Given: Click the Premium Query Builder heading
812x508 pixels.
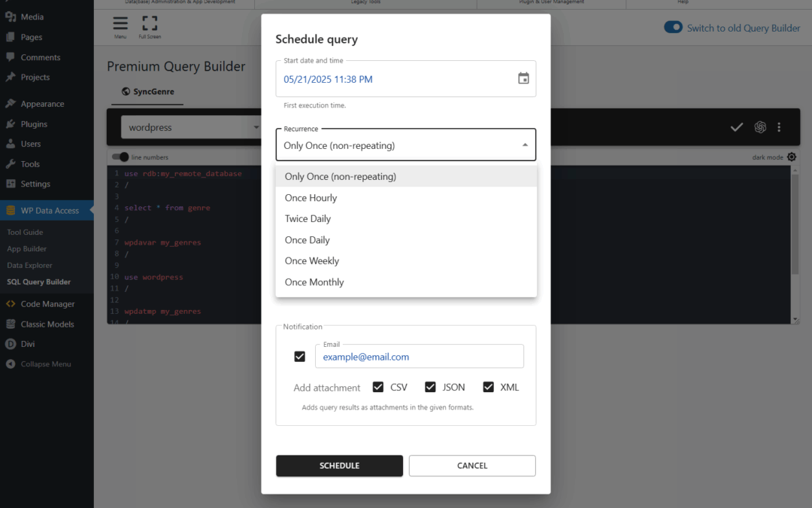Looking at the screenshot, I should point(176,66).
